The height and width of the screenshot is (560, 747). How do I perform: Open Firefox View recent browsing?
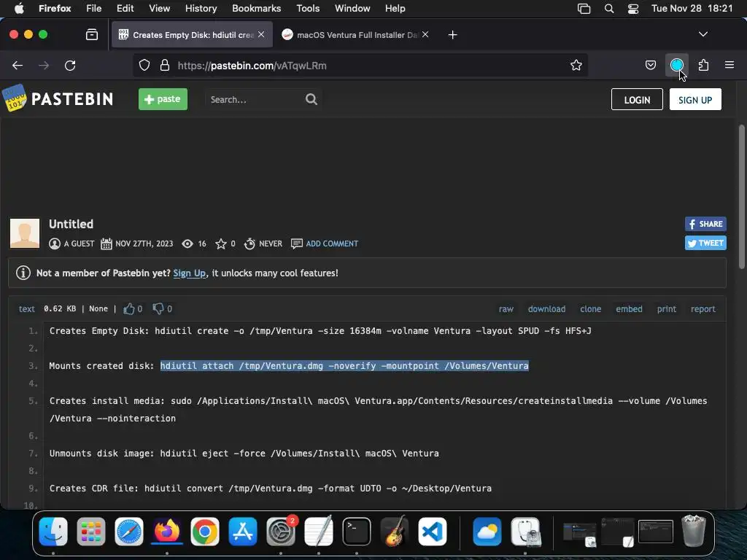91,34
